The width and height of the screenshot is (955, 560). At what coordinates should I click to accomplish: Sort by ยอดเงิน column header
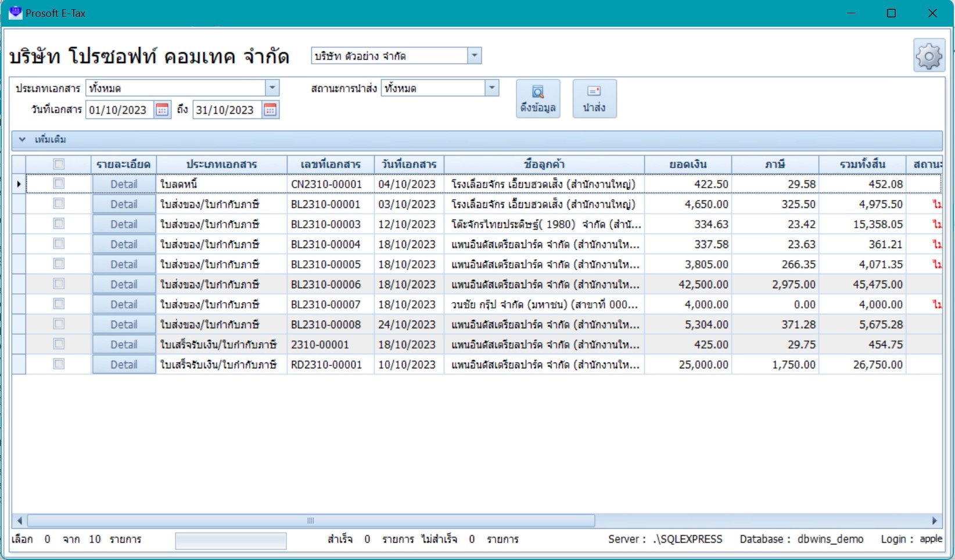pos(688,164)
